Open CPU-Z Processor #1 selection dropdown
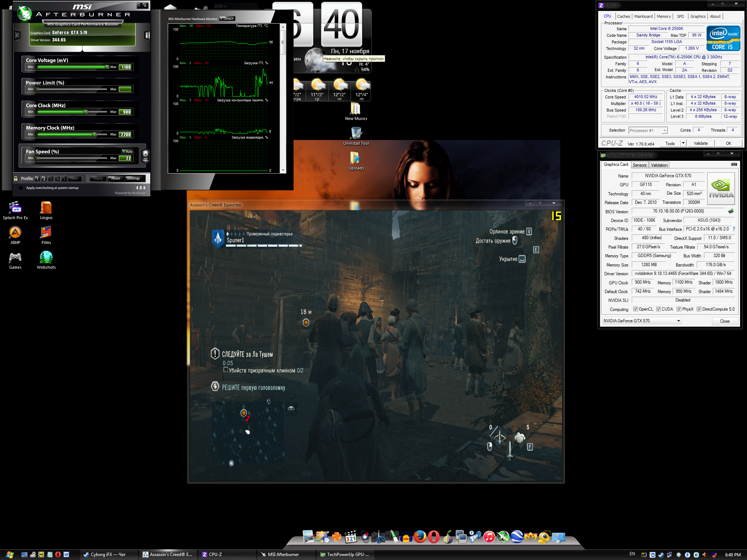Viewport: 747px width, 560px height. coord(648,131)
